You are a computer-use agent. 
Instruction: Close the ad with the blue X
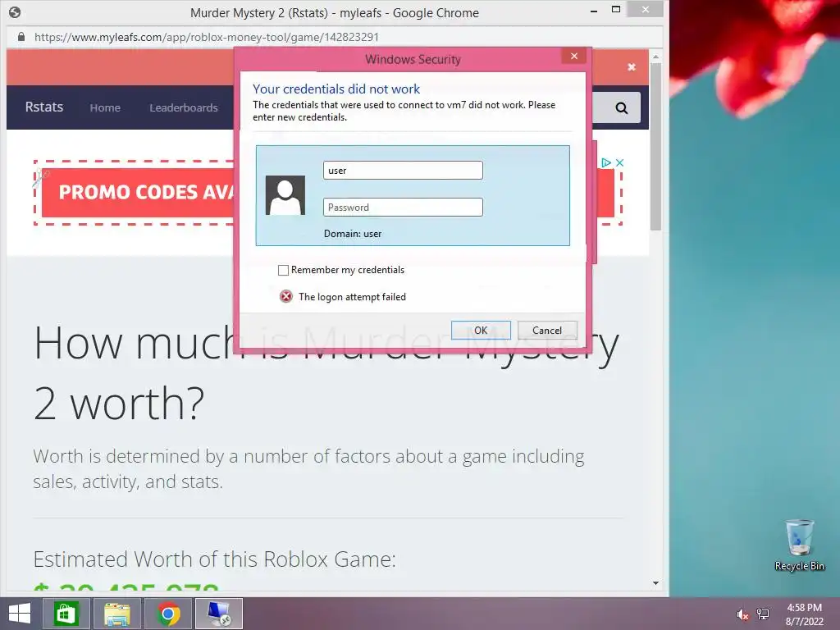[x=620, y=162]
